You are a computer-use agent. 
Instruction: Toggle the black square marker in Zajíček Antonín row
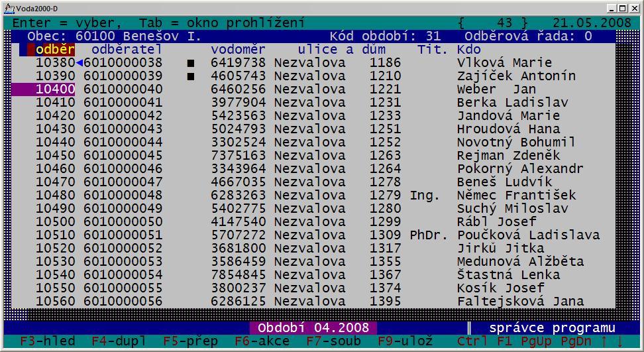(x=191, y=77)
